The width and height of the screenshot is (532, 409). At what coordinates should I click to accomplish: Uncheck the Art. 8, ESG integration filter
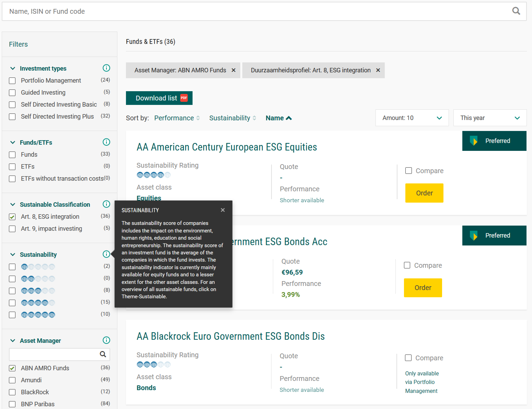12,217
